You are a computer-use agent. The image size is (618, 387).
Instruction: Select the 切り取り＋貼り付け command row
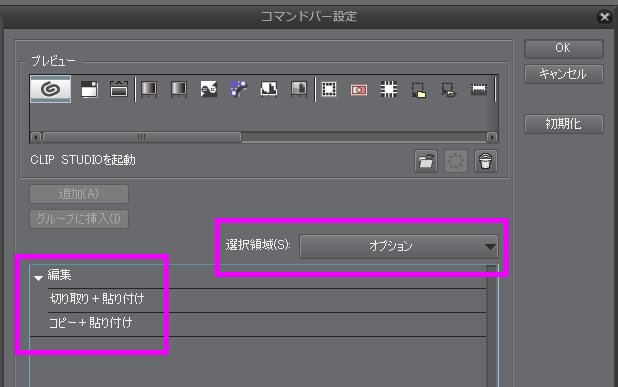pos(267,300)
